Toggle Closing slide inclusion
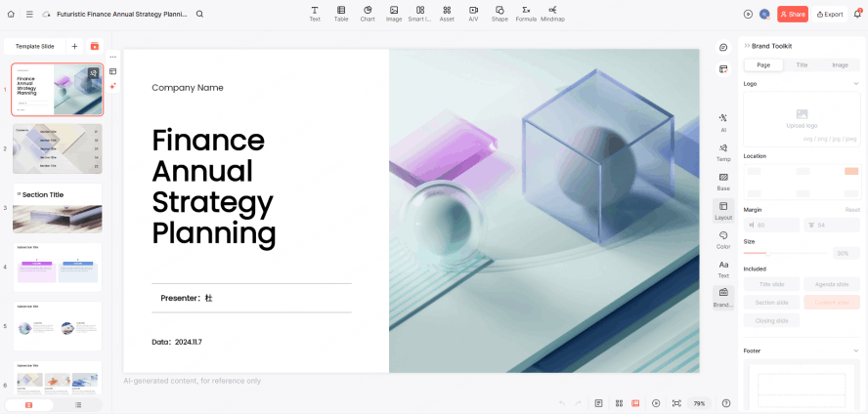868x414 pixels. coord(771,320)
